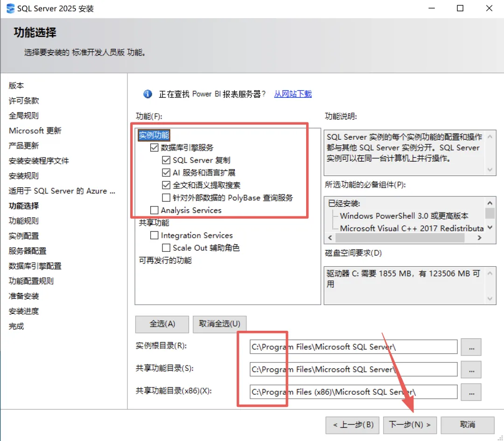Select 功能配置规则 step in the sidebar
Screen dimensions: 504x441
(31, 281)
